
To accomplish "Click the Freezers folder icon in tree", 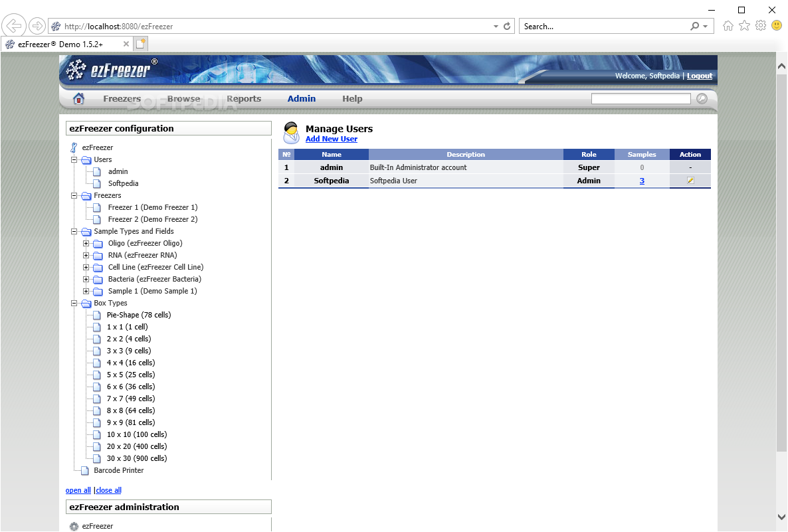I will [86, 196].
